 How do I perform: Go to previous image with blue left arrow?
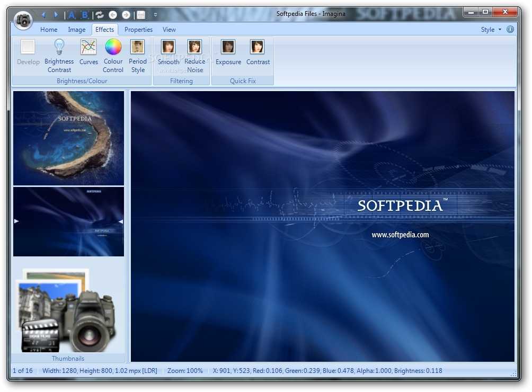pos(43,15)
